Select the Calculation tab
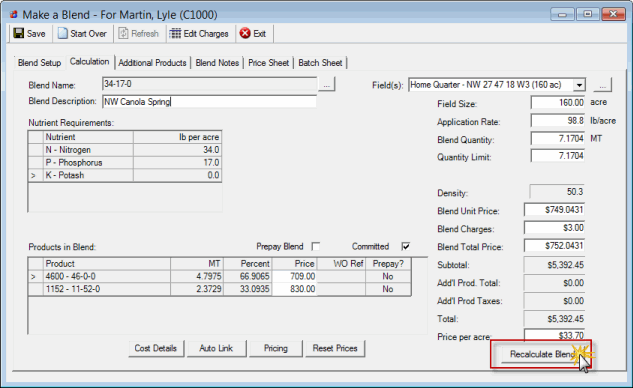The height and width of the screenshot is (388, 633). pos(90,62)
